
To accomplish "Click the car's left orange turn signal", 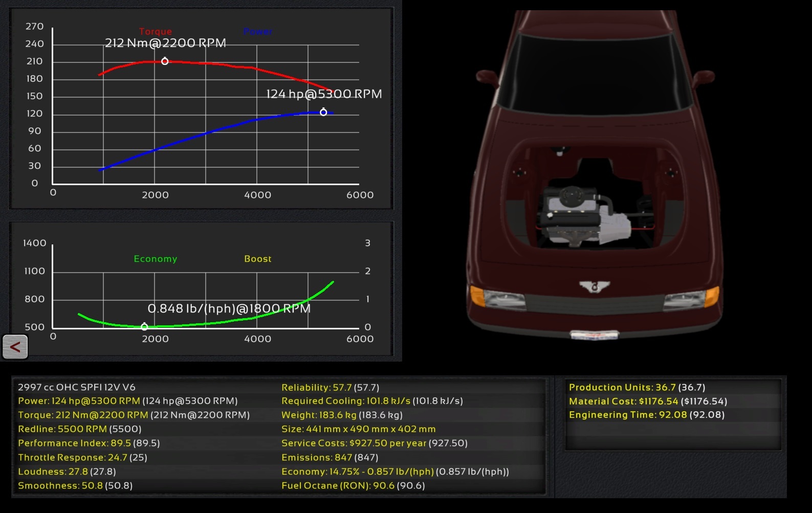I will (x=477, y=295).
